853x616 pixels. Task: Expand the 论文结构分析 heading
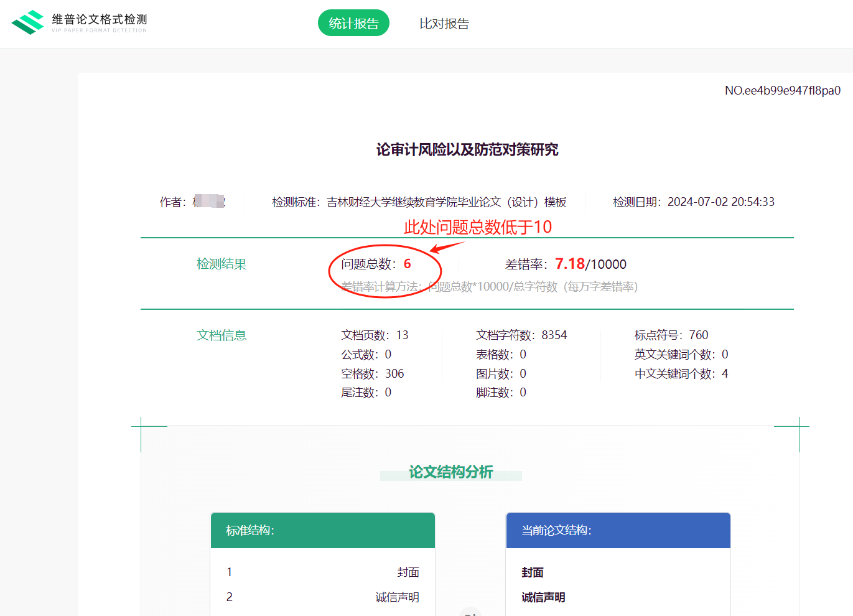(451, 472)
